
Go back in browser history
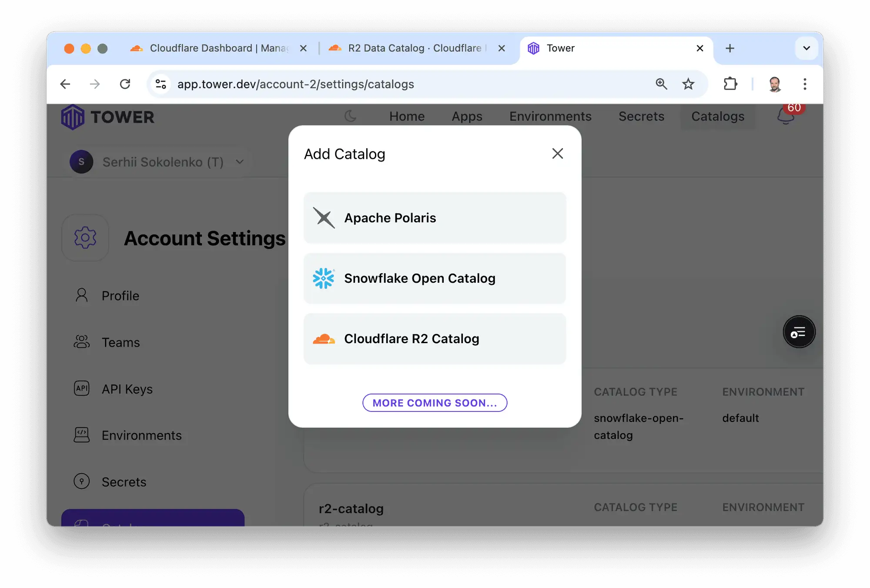pos(65,84)
